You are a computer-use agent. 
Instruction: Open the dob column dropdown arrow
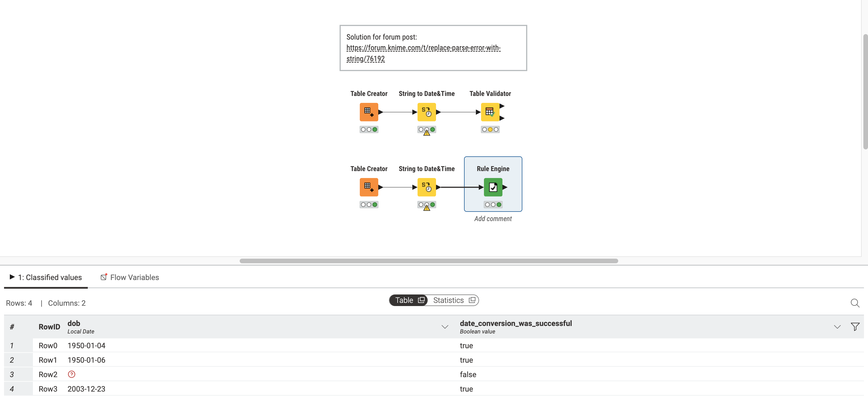coord(444,327)
